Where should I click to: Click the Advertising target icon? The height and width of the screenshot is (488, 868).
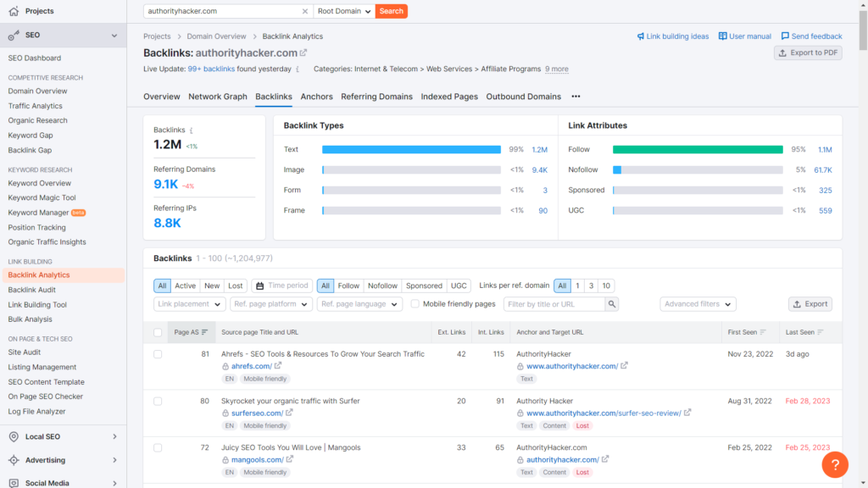[x=14, y=460]
